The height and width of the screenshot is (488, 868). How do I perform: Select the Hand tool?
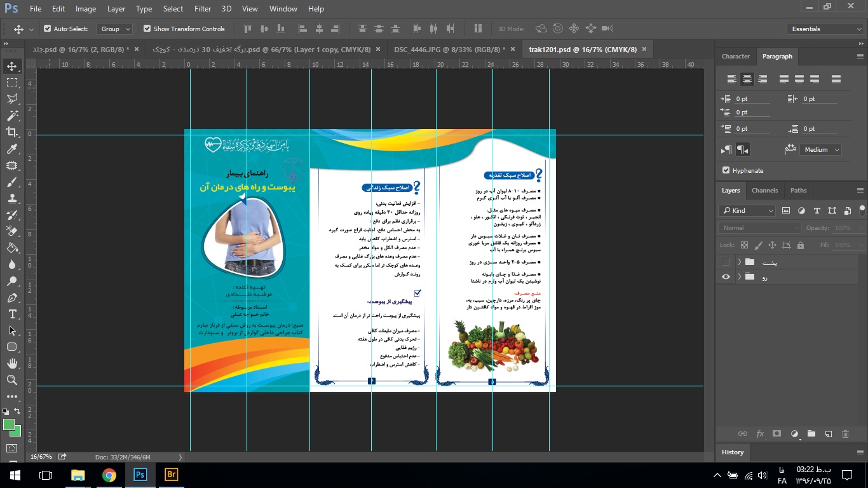click(12, 363)
